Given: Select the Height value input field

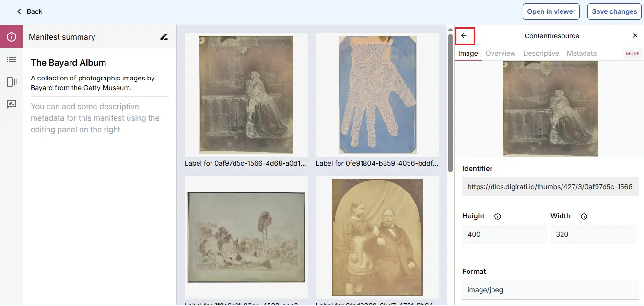Looking at the screenshot, I should pos(504,234).
